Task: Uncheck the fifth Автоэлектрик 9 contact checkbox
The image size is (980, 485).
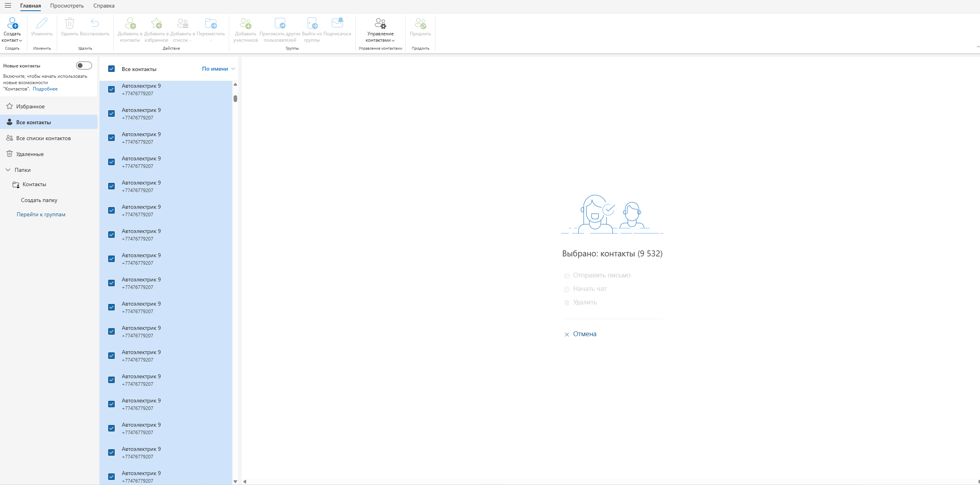Action: click(111, 186)
